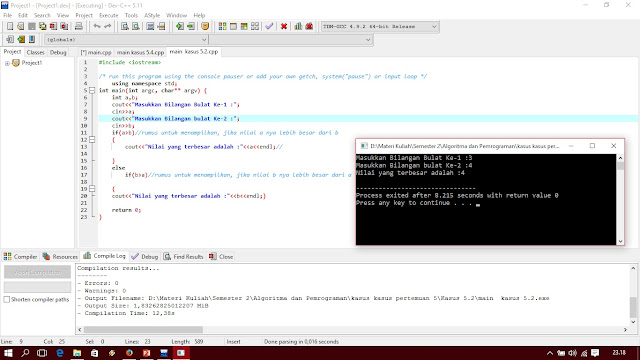Click the Print toolbar icon
This screenshot has width=640, height=360.
(78, 27)
